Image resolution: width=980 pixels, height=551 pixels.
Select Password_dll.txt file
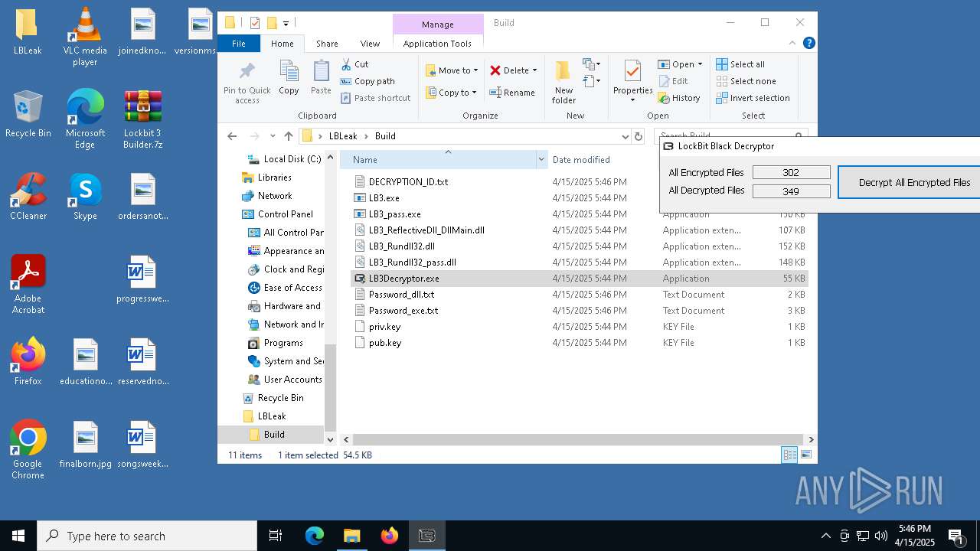(x=401, y=295)
